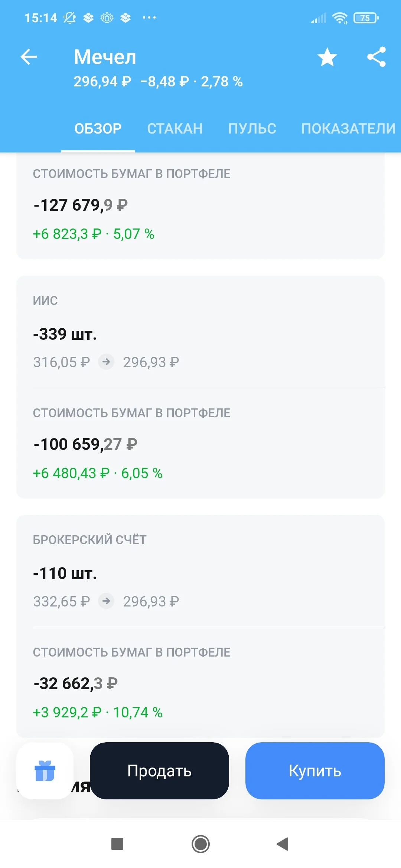Tap the Android home circle button
This screenshot has height=868, width=401.
click(200, 844)
